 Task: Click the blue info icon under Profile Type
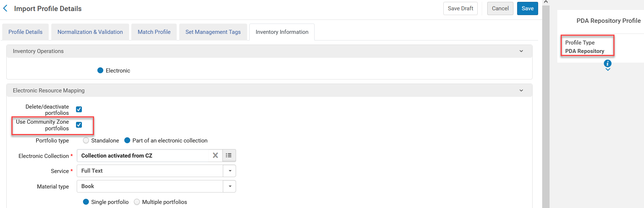(x=607, y=63)
